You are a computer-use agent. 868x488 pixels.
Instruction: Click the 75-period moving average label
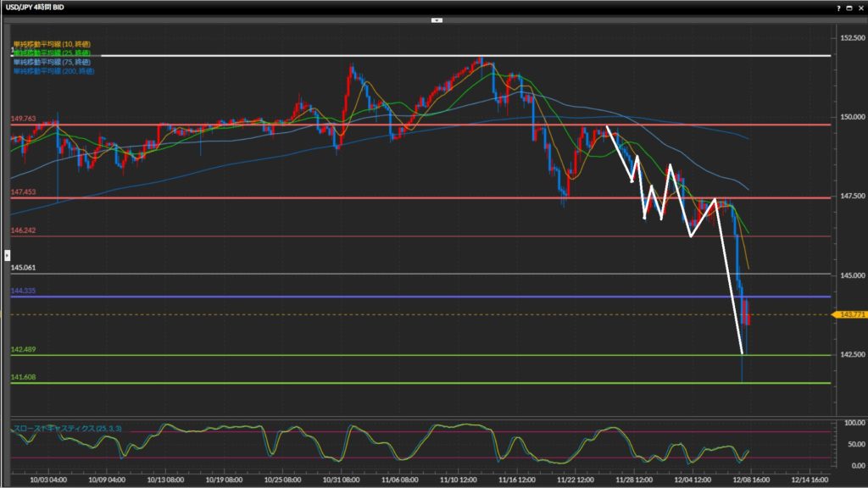[52, 62]
